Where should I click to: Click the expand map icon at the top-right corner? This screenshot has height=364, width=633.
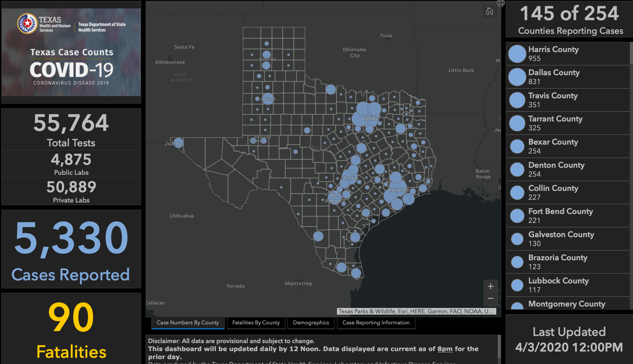tap(501, 3)
